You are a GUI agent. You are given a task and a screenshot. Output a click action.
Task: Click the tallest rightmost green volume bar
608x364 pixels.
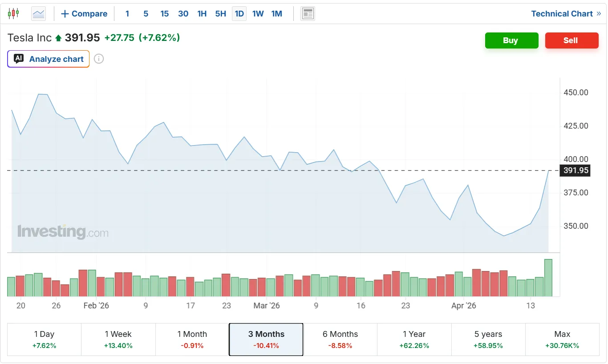coord(548,278)
